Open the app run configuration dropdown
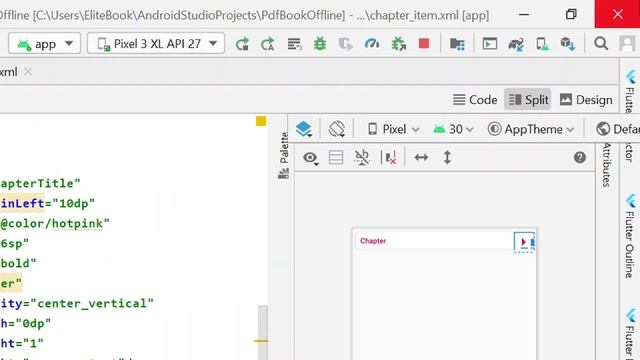Image resolution: width=640 pixels, height=360 pixels. [x=44, y=44]
